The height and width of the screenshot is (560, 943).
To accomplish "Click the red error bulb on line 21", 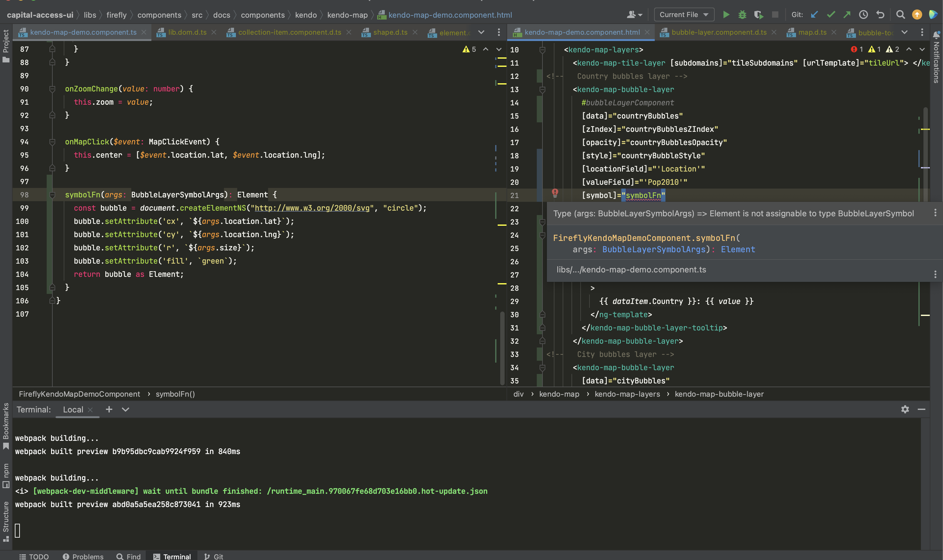I will coord(555,193).
